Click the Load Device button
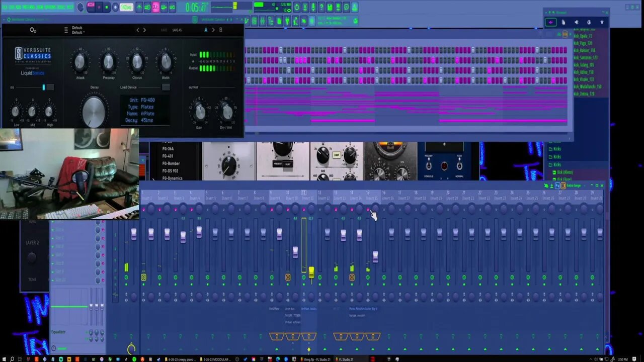 pos(166,87)
